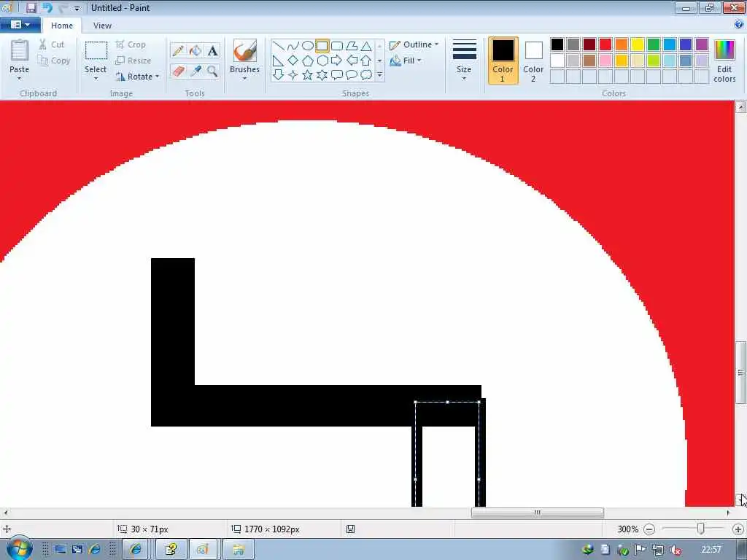The width and height of the screenshot is (747, 560).
Task: Choose the Four-point star shape
Action: (293, 75)
